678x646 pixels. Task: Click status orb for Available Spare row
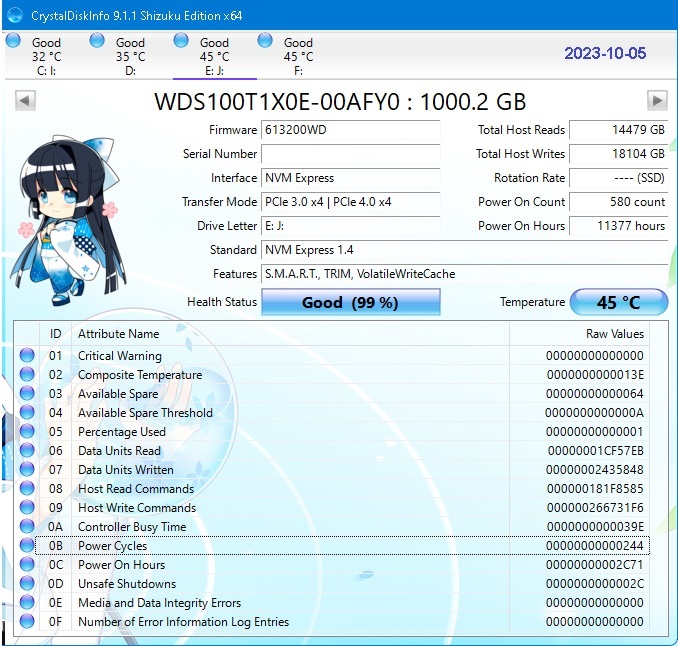(x=27, y=393)
